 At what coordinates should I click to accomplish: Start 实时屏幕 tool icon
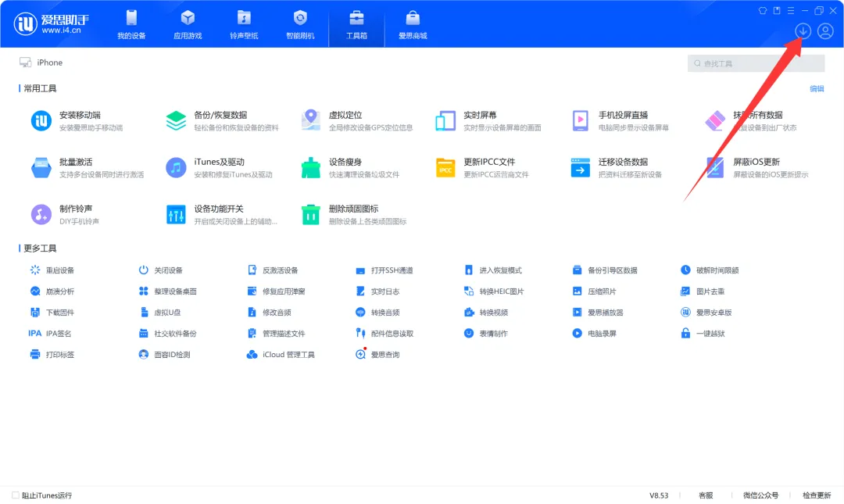(445, 120)
